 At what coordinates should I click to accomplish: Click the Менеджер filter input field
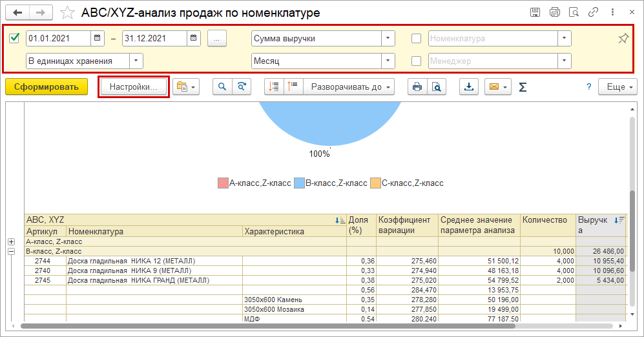point(493,61)
